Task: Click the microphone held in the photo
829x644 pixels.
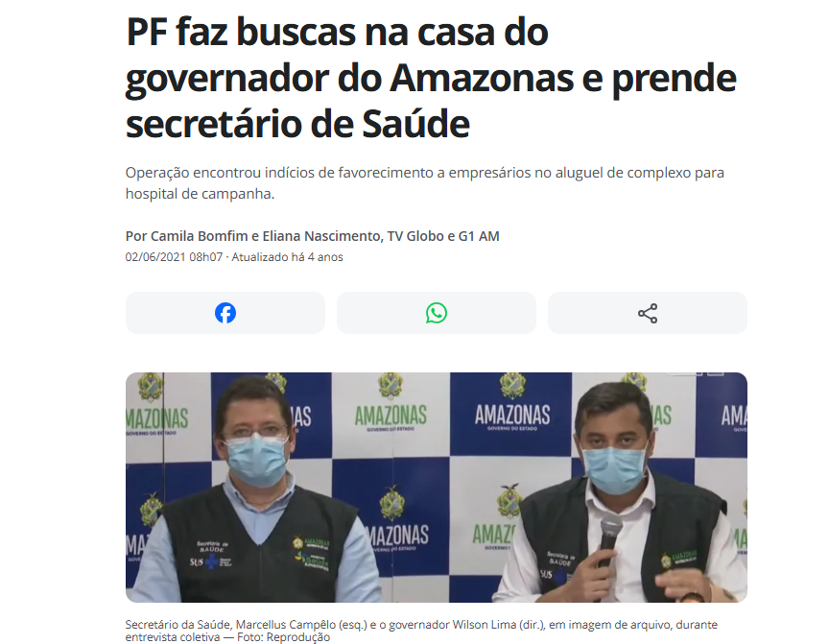Action: click(x=609, y=539)
